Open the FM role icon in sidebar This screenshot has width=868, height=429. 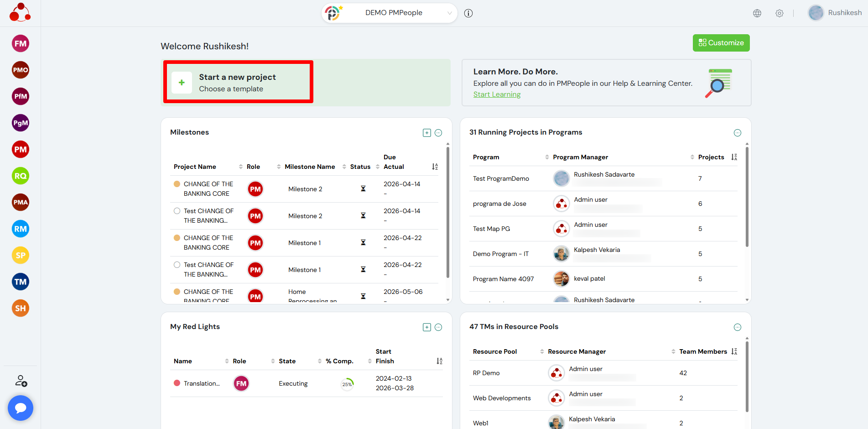coord(21,44)
